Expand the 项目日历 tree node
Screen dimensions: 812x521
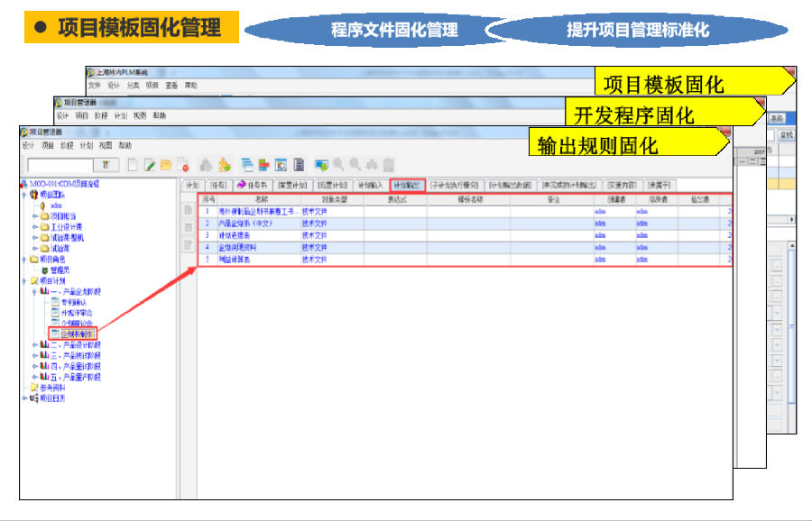tap(23, 398)
